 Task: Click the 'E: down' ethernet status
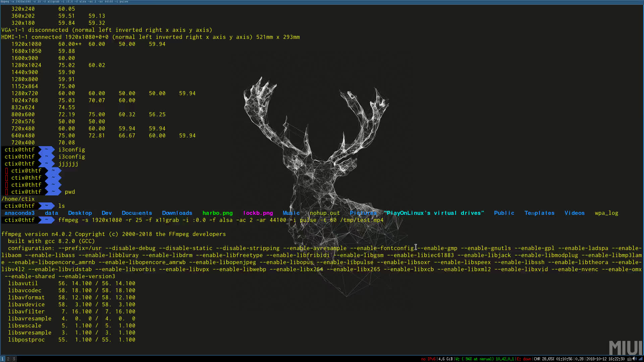pyautogui.click(x=524, y=359)
